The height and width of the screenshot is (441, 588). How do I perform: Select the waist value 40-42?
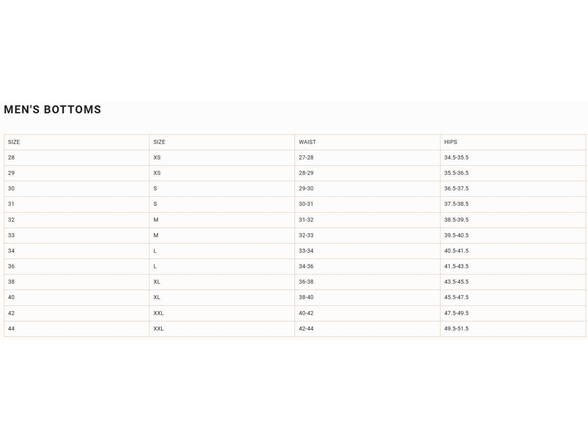[x=306, y=313]
